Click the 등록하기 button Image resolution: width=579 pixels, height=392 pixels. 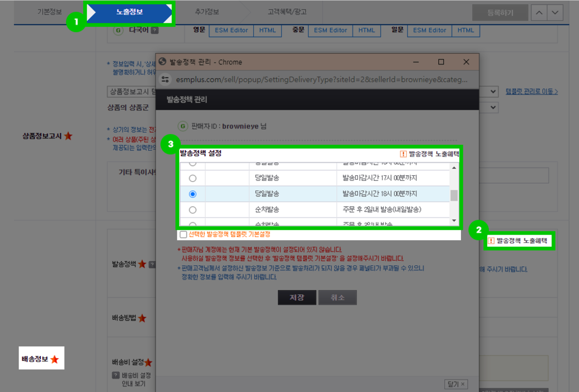coord(500,13)
